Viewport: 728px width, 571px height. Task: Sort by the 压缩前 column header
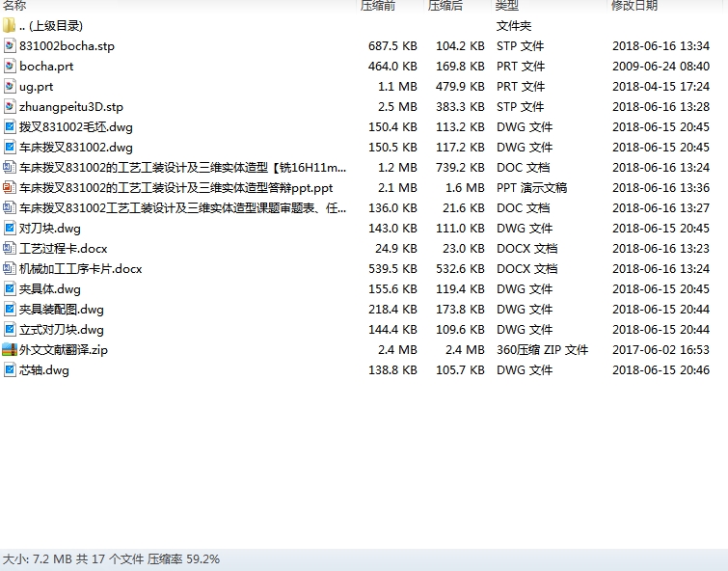pyautogui.click(x=378, y=6)
